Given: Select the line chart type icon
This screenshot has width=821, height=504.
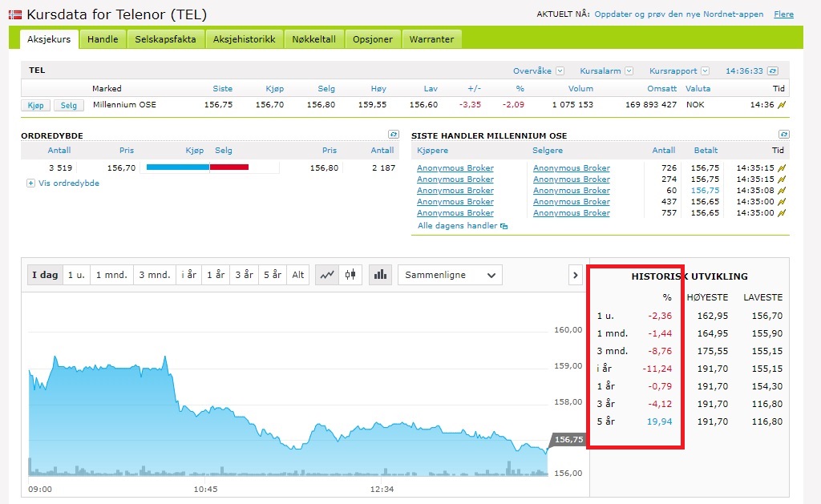Looking at the screenshot, I should pos(327,275).
